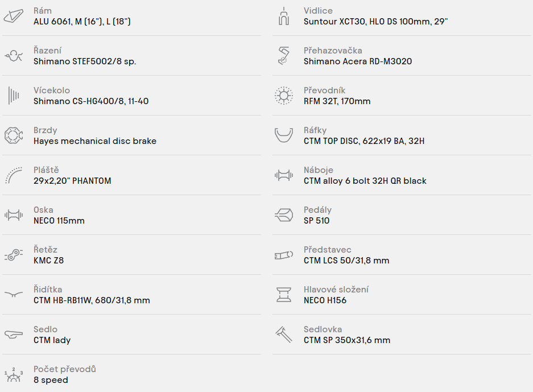
Task: Click the rear derailleur icon by Přehazovačka
Action: 284,56
